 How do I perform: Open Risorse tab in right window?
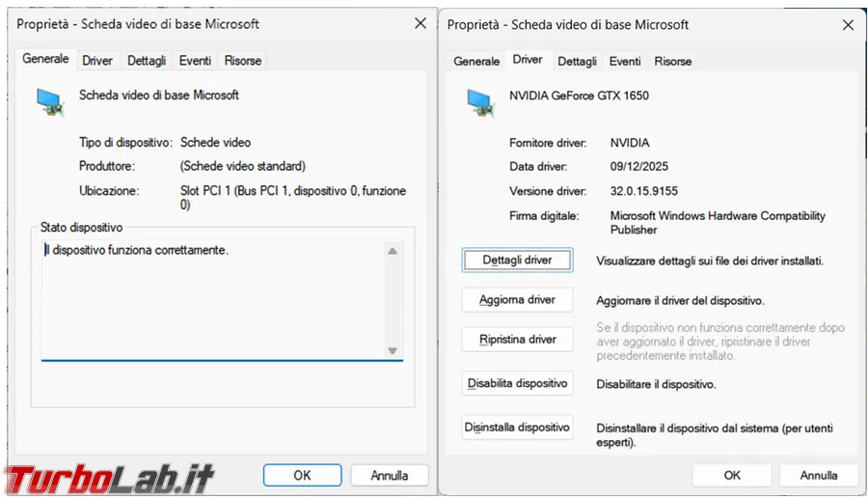click(672, 61)
